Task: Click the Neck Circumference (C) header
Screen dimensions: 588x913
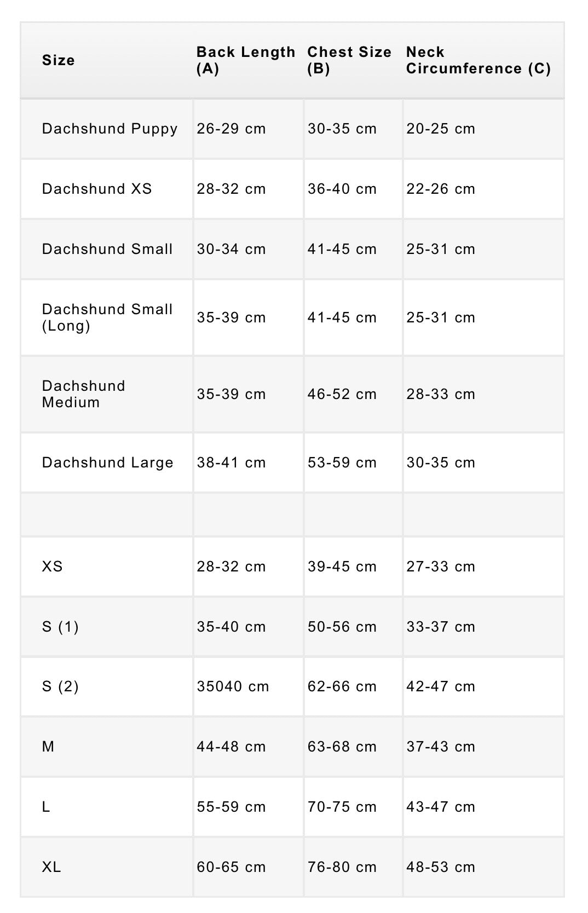Action: click(478, 60)
